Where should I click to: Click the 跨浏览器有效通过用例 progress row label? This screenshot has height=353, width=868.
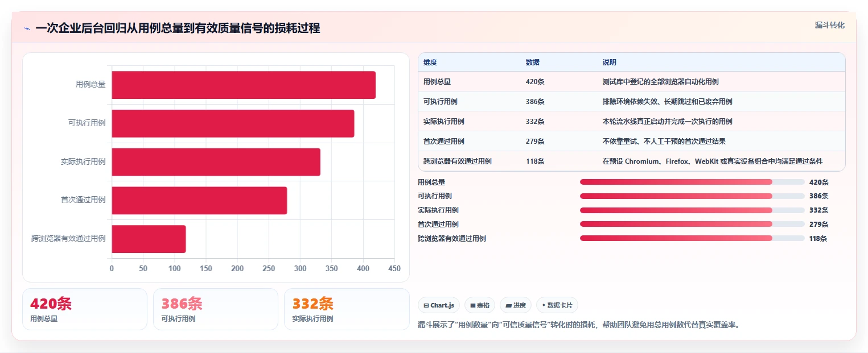pyautogui.click(x=452, y=238)
